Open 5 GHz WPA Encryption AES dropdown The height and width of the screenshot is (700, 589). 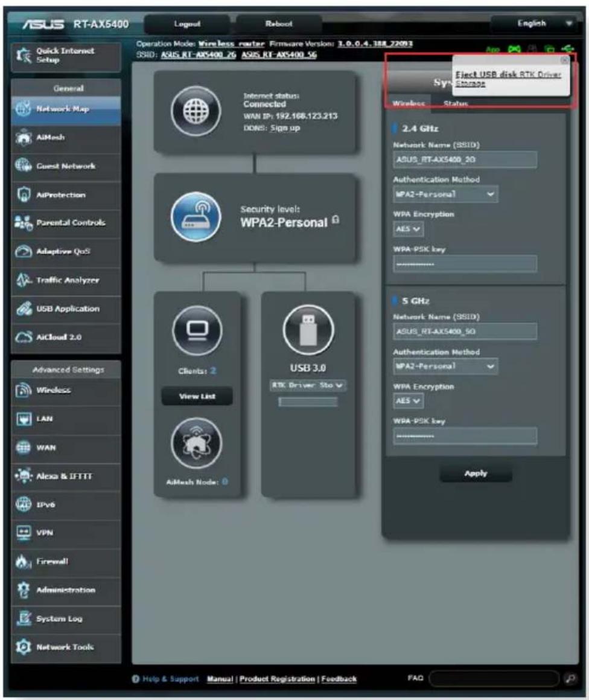coord(408,401)
